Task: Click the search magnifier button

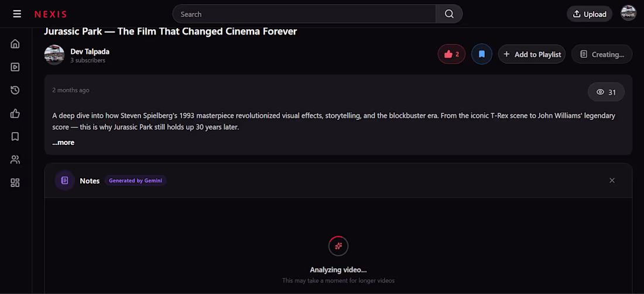Action: [x=449, y=14]
